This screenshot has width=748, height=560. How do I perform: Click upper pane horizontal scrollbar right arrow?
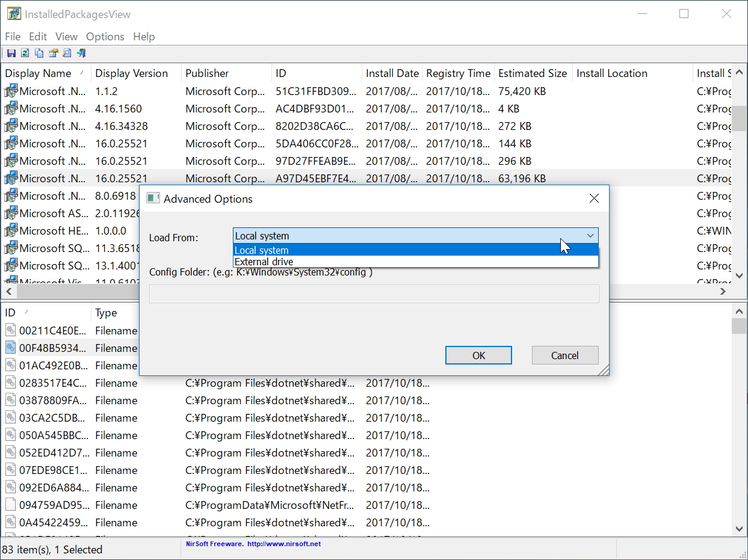pyautogui.click(x=723, y=291)
